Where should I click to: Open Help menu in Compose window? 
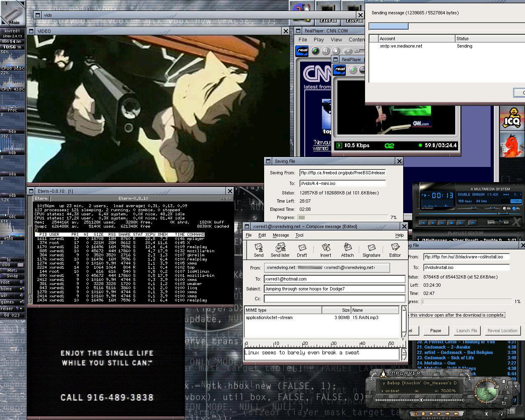coord(399,235)
